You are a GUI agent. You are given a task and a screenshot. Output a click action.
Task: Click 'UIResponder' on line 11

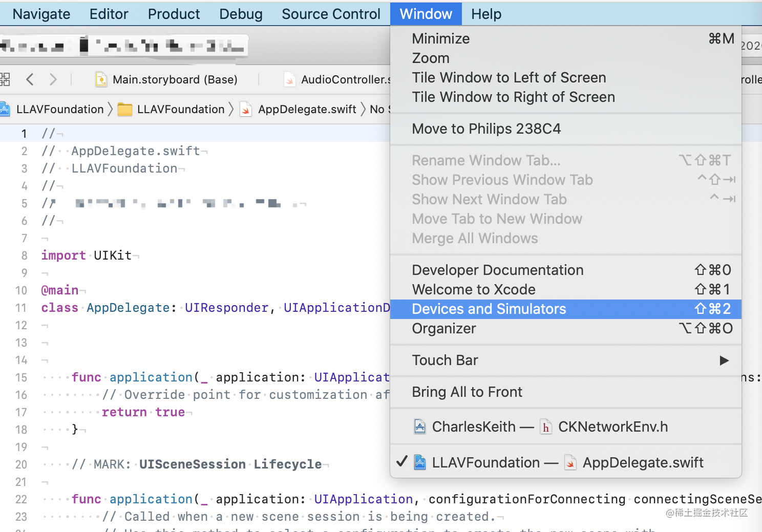[227, 308]
